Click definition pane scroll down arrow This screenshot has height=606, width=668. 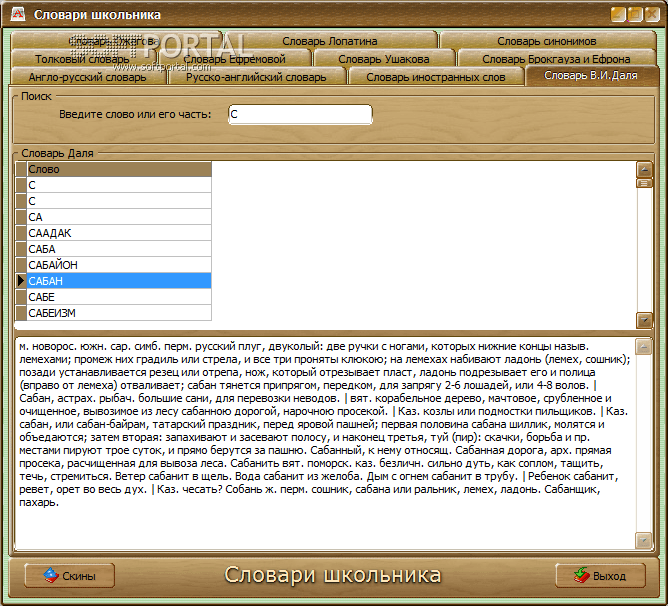click(643, 540)
